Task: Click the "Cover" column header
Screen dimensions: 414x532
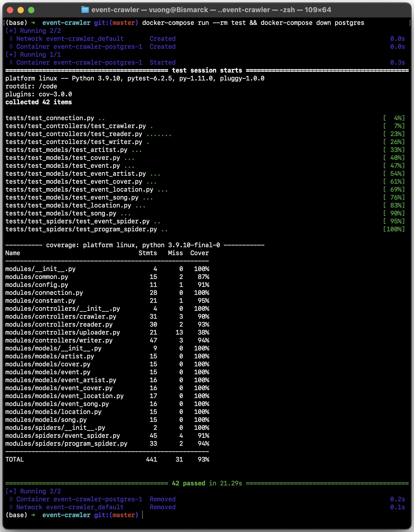Action: tap(200, 253)
